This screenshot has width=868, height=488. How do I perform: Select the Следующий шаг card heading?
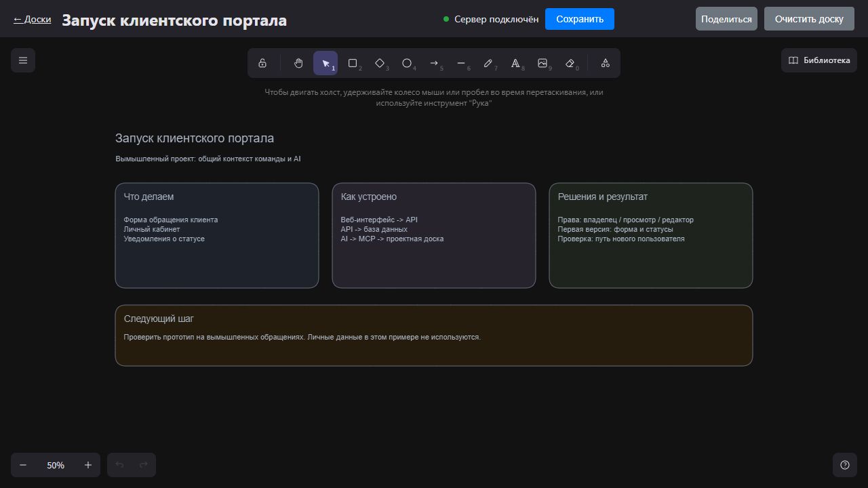[x=159, y=319]
